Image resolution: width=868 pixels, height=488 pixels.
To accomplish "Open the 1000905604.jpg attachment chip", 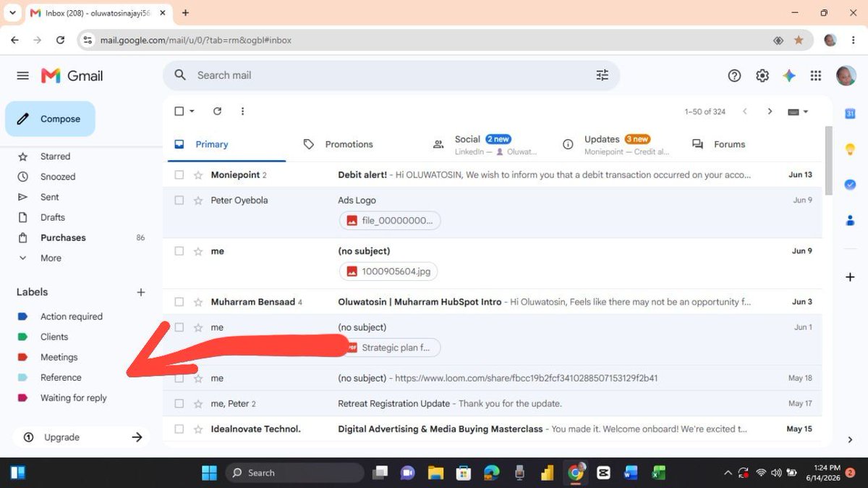I will point(388,272).
